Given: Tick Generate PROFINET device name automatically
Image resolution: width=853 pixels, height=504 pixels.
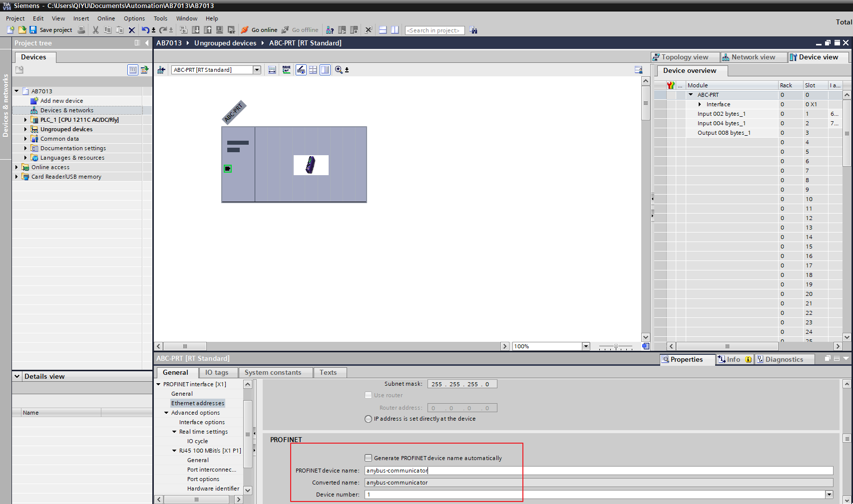Looking at the screenshot, I should (x=369, y=458).
